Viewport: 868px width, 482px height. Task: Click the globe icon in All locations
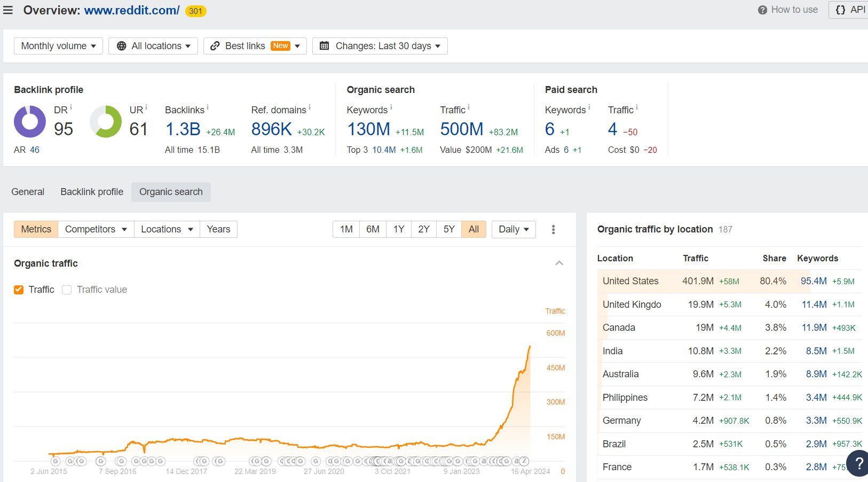coord(122,46)
